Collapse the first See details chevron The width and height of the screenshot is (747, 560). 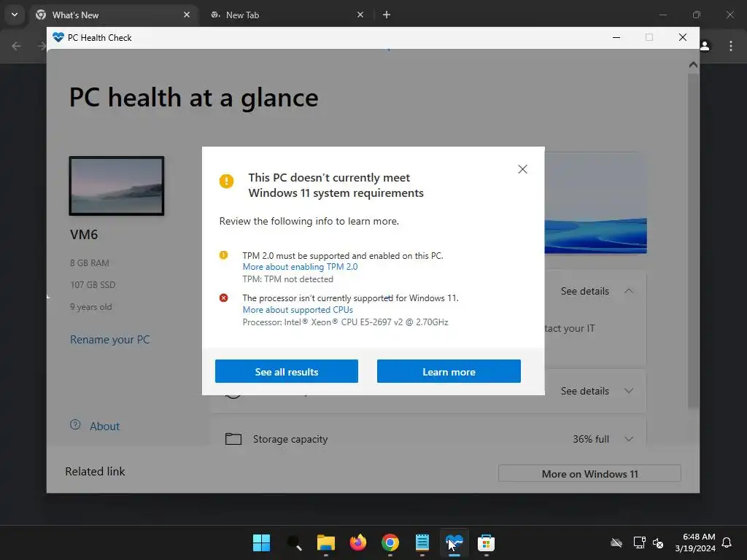click(629, 291)
